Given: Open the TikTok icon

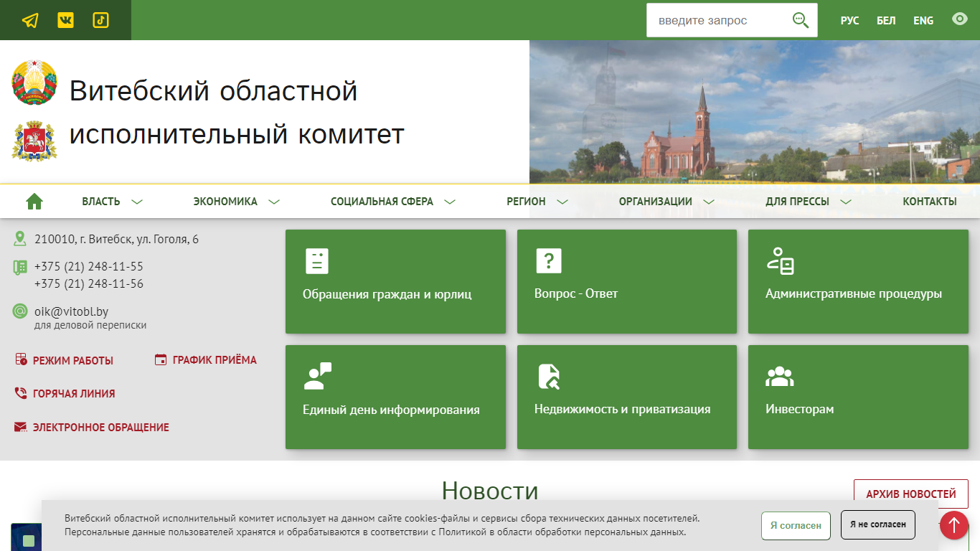Looking at the screenshot, I should point(100,20).
